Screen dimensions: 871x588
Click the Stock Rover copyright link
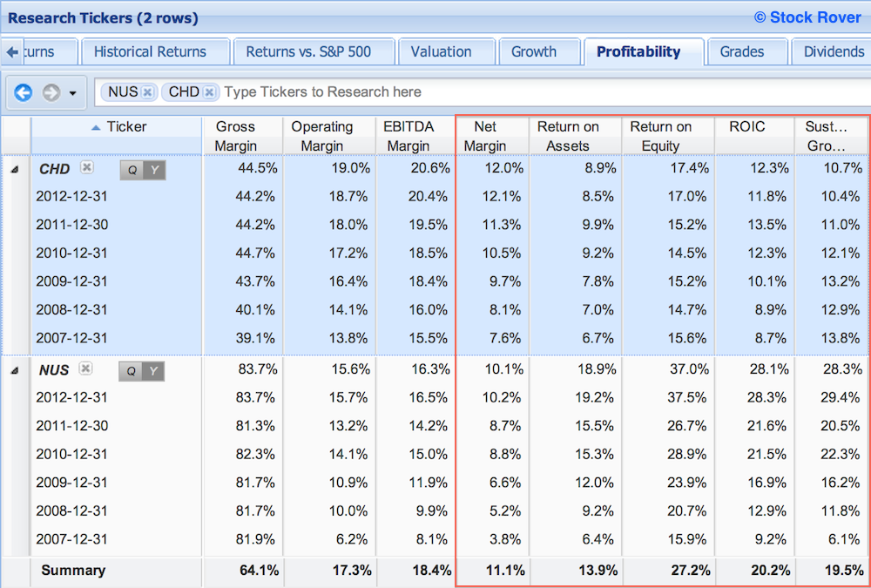click(807, 17)
